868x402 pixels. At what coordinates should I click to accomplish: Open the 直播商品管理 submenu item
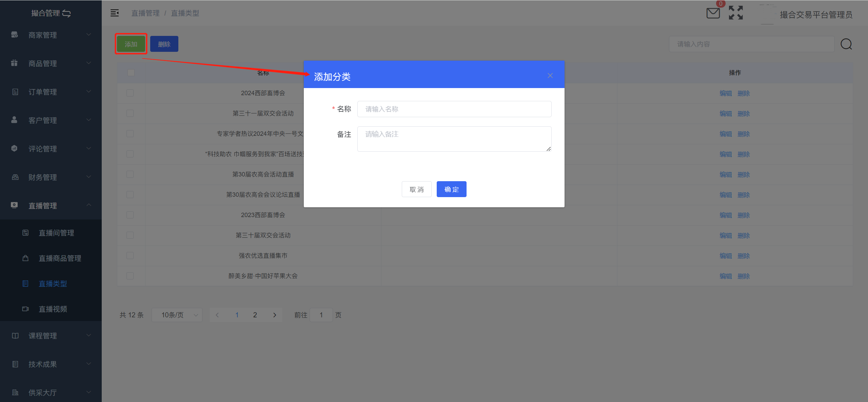(x=51, y=258)
